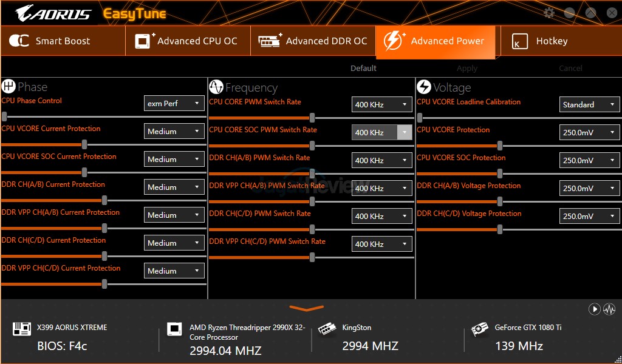This screenshot has height=364, width=622.
Task: Click the memory module icon beside KingSton
Action: pyautogui.click(x=327, y=328)
